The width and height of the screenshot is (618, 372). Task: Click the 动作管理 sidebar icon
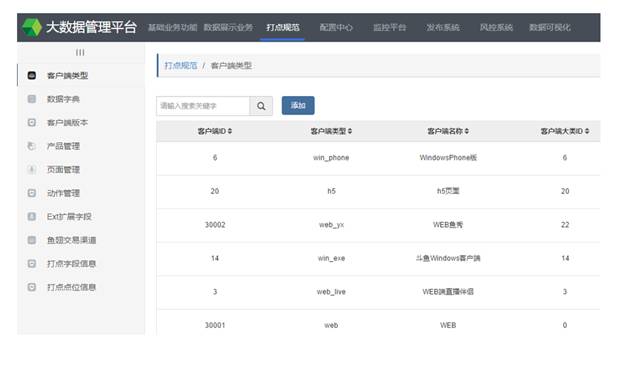(32, 193)
